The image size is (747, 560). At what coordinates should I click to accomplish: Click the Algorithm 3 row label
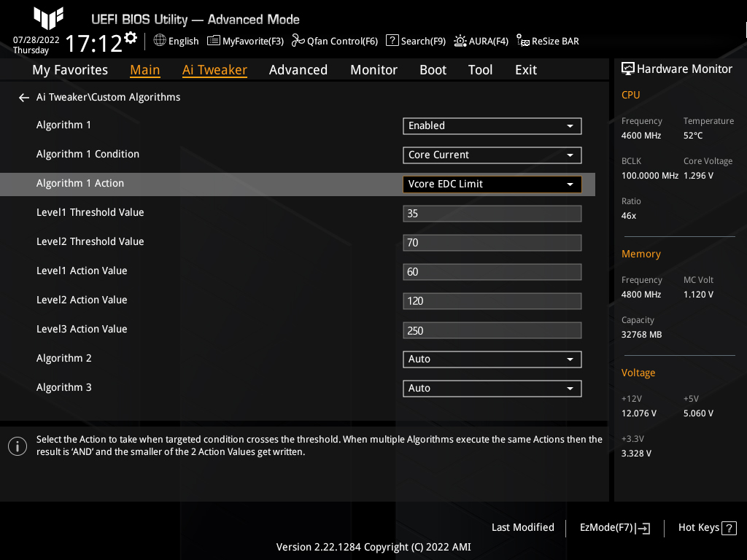point(64,388)
